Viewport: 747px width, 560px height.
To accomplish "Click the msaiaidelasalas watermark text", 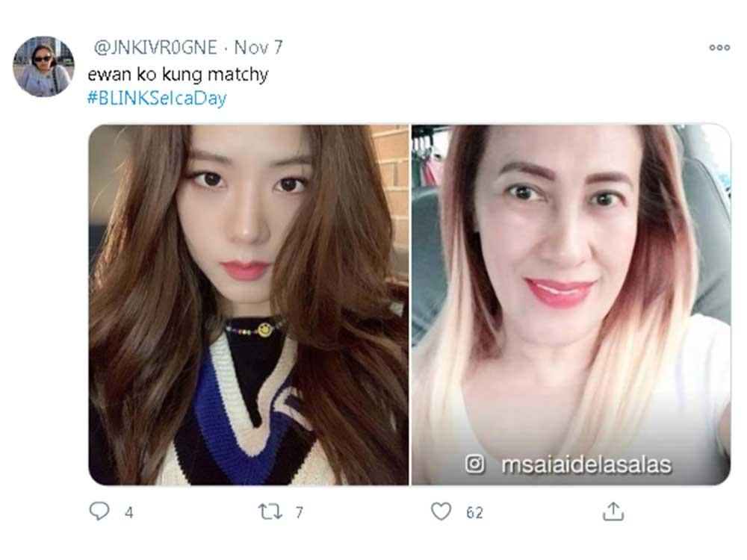I will tap(587, 464).
